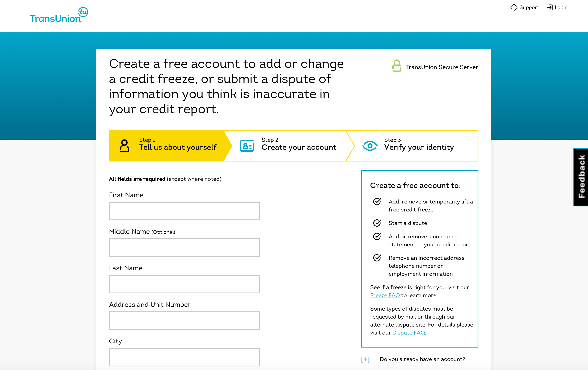Click the checkmark beside Start a dispute
This screenshot has height=370, width=588.
click(377, 223)
